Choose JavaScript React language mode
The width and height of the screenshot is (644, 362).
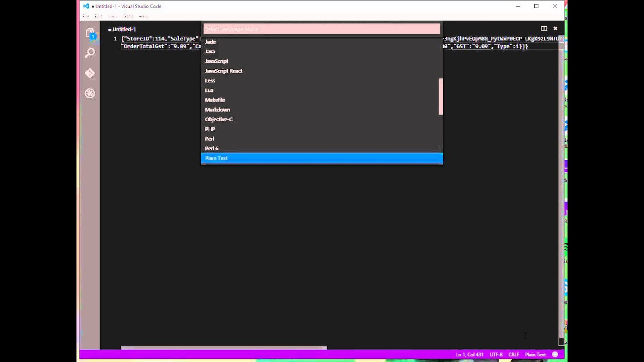click(x=321, y=71)
